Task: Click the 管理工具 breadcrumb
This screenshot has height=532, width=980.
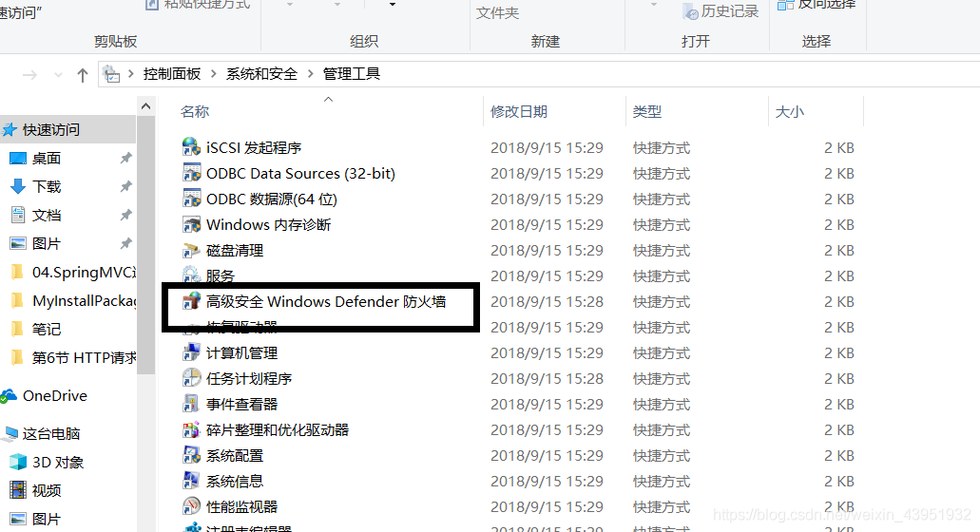Action: click(x=352, y=74)
